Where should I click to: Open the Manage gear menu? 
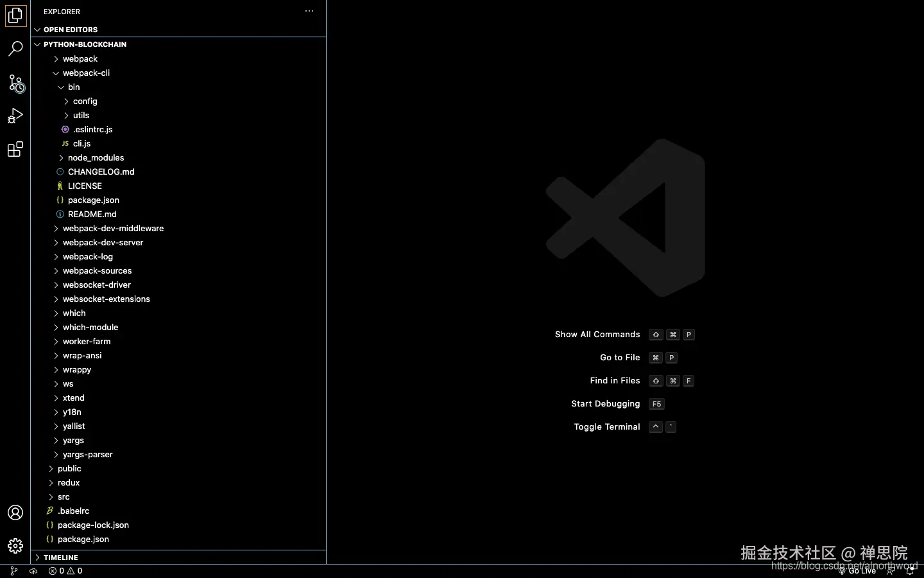click(15, 546)
